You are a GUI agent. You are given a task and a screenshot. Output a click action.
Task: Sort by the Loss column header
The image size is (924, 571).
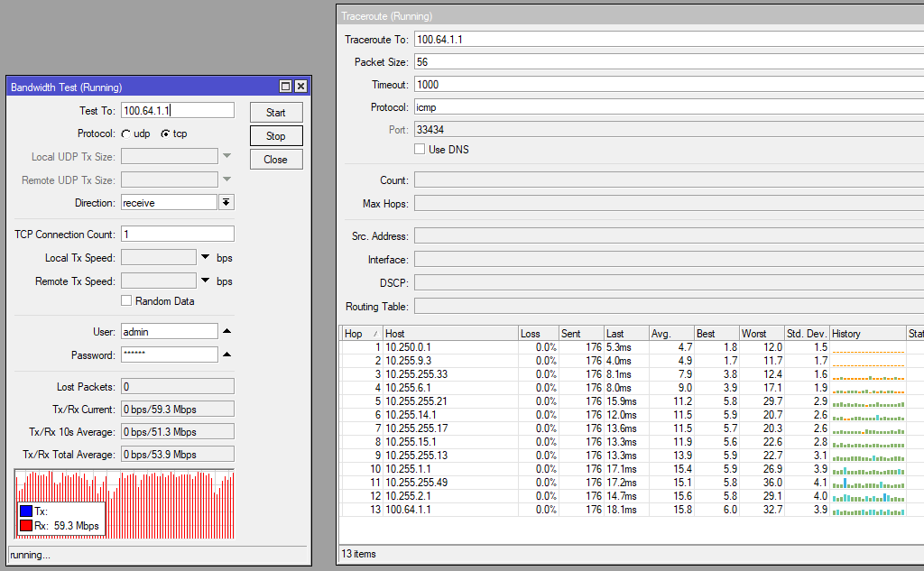[x=538, y=334]
